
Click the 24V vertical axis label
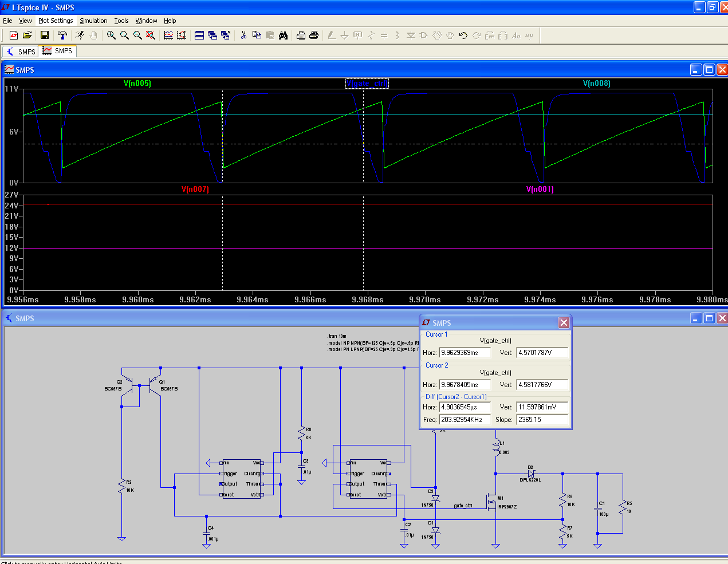(11, 206)
